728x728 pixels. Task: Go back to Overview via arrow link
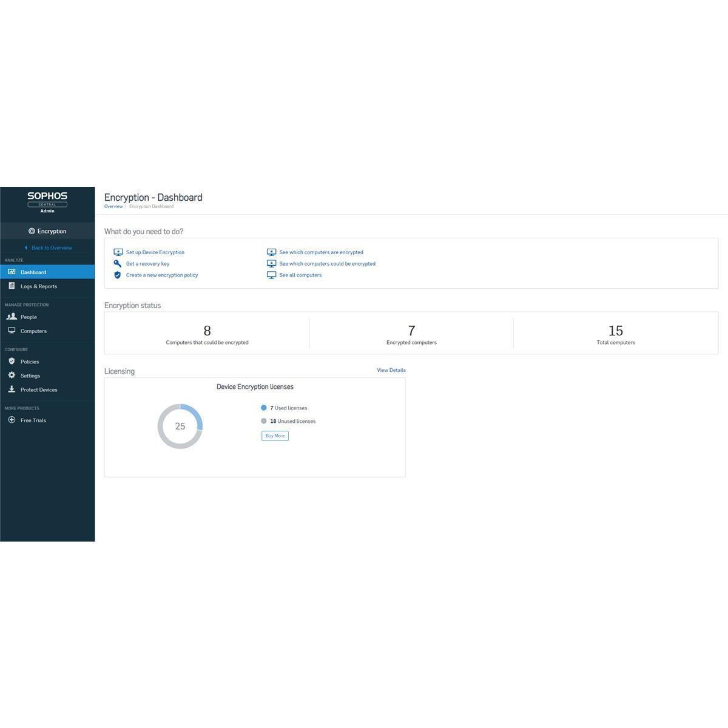[48, 248]
